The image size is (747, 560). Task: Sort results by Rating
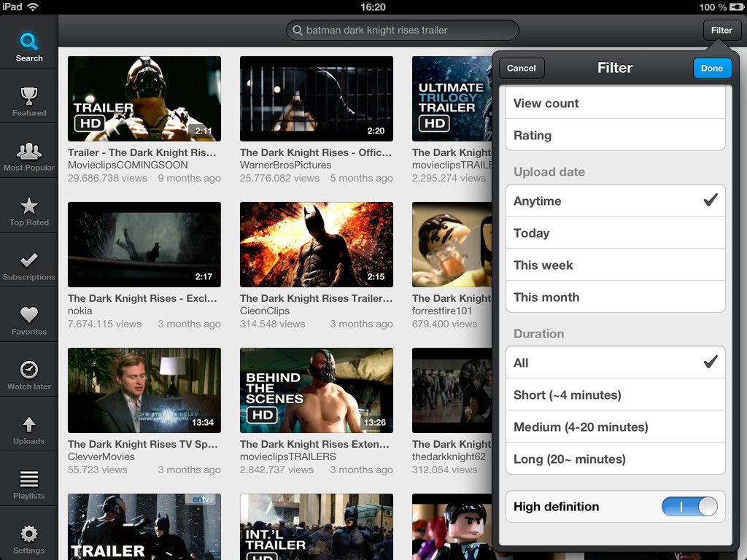tap(616, 135)
